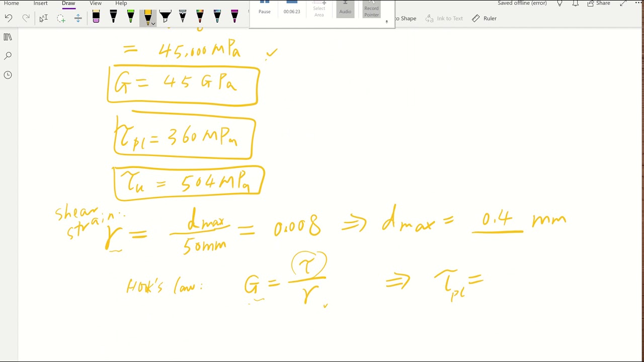
Task: Switch to the Insert tab
Action: click(41, 3)
